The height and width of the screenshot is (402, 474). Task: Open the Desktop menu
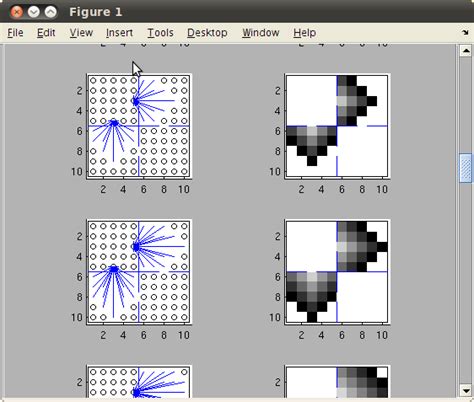tap(207, 33)
